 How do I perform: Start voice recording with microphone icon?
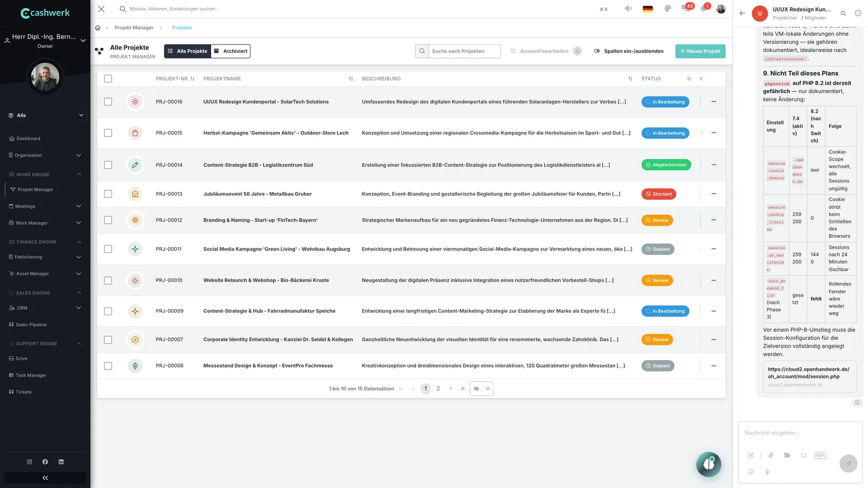pos(767,472)
